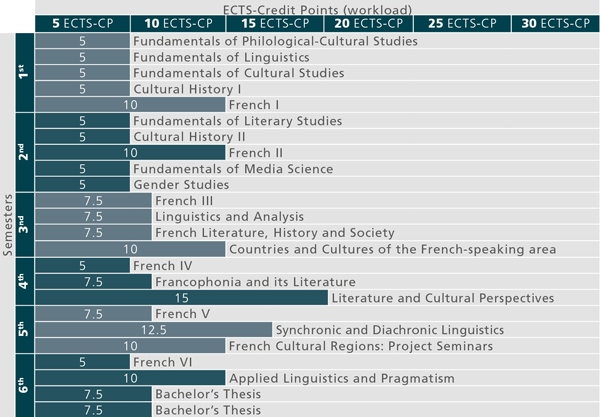Open the 30 ECTS-CP column header

(554, 22)
